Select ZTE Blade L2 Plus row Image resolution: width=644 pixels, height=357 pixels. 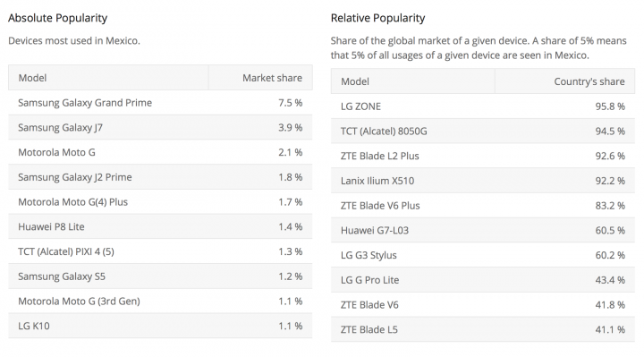[x=483, y=156]
